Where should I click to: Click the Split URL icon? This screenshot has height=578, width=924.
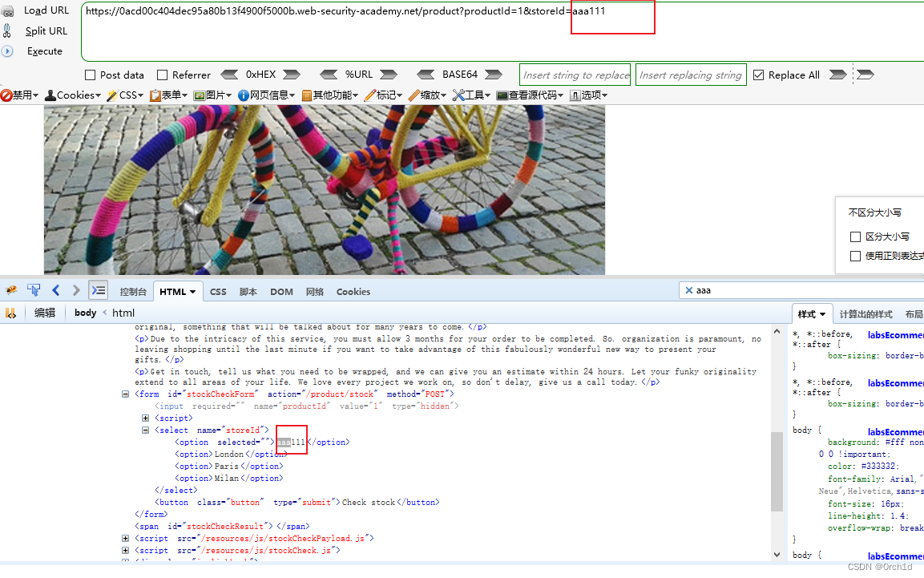[x=7, y=30]
